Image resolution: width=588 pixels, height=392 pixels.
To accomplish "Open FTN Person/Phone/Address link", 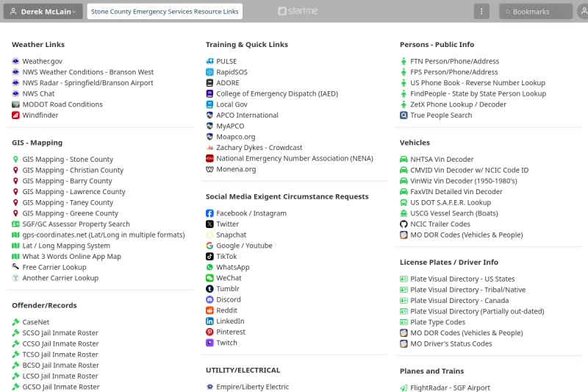I will pos(454,61).
